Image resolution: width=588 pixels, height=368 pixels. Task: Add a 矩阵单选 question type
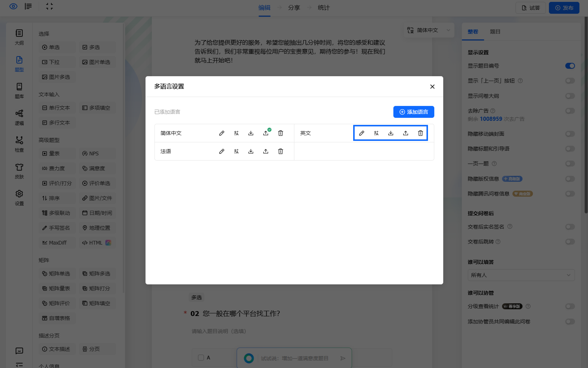click(57, 274)
